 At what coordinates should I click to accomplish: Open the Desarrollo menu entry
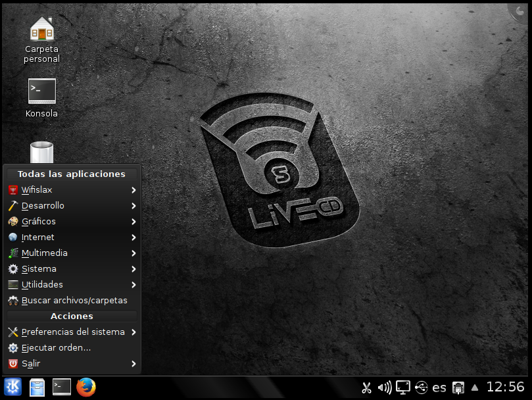tap(72, 206)
